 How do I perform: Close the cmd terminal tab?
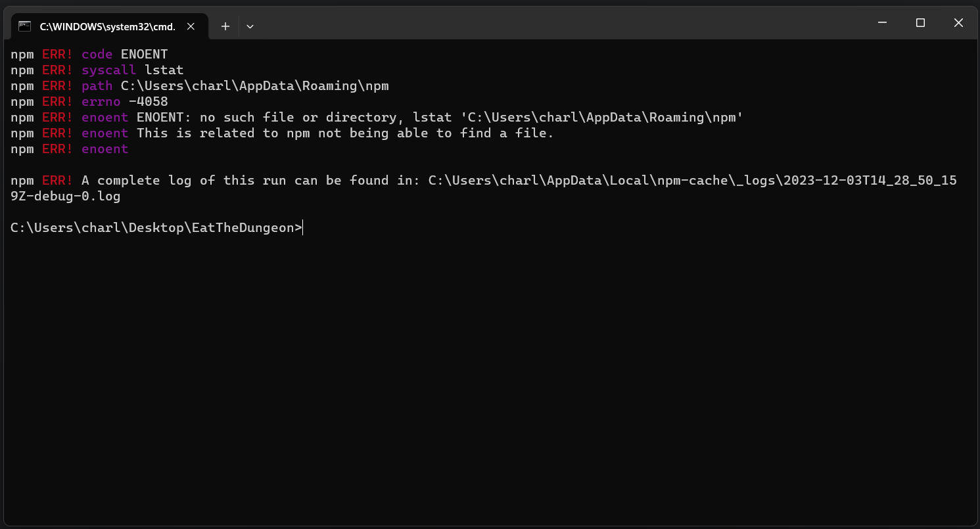(x=191, y=26)
